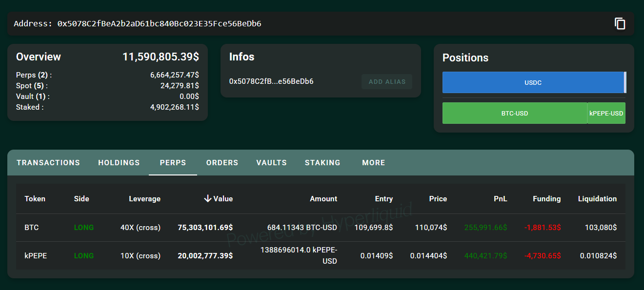
Task: Select the PERPS tab
Action: [173, 163]
